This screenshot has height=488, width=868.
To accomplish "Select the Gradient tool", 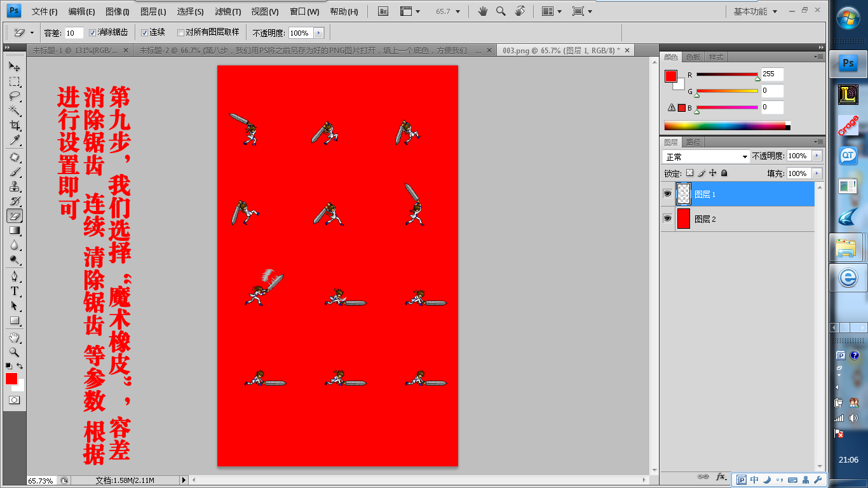I will click(14, 231).
